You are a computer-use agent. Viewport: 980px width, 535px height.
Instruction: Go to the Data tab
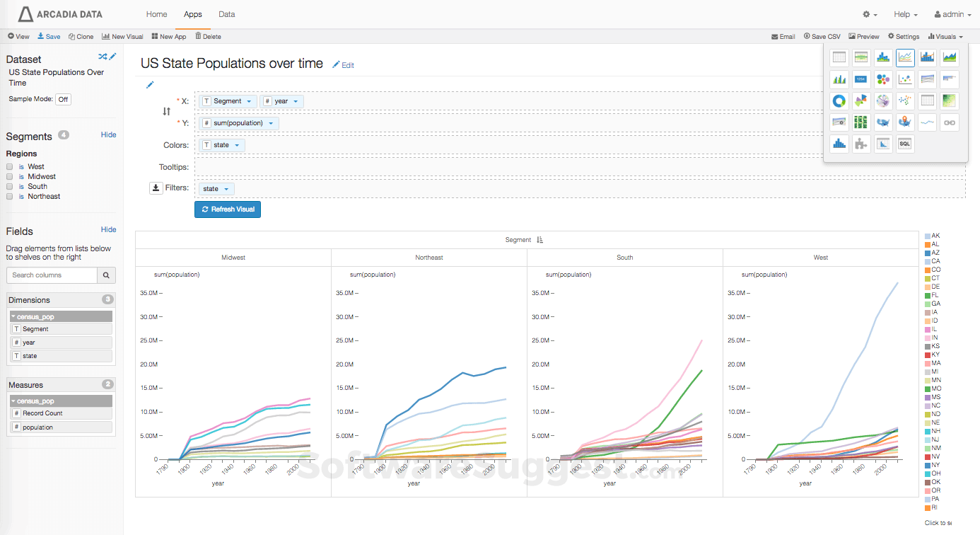tap(226, 14)
